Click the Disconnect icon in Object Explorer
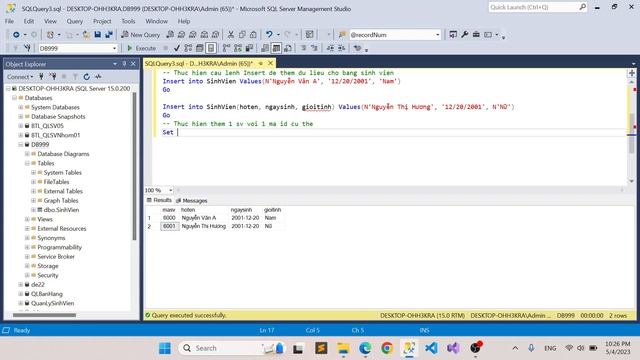Image resolution: width=640 pixels, height=360 pixels. tap(53, 77)
